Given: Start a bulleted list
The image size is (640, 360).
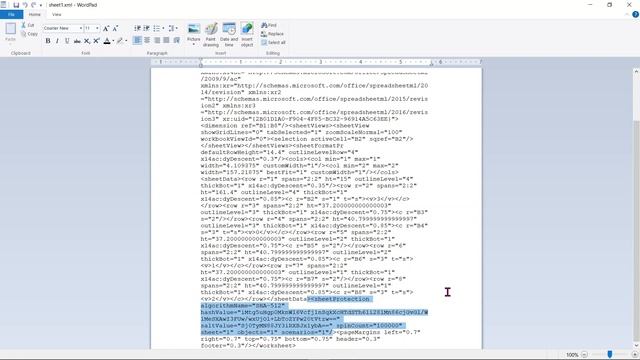Looking at the screenshot, I should (x=156, y=28).
